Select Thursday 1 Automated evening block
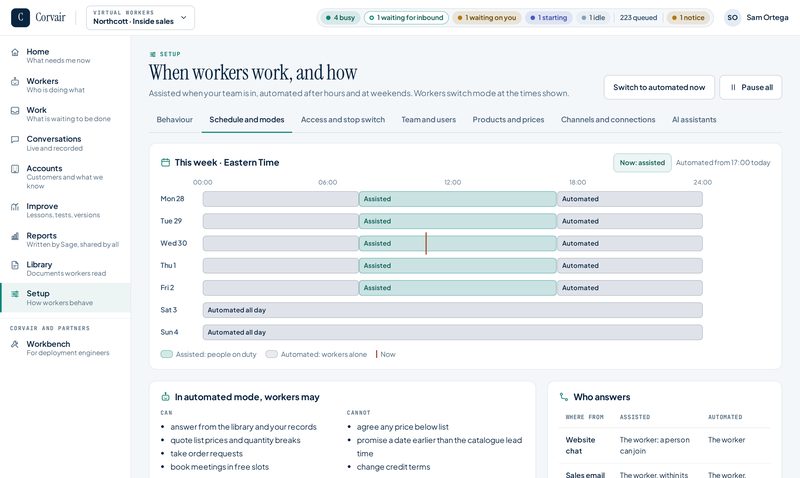The width and height of the screenshot is (800, 478). pos(630,265)
